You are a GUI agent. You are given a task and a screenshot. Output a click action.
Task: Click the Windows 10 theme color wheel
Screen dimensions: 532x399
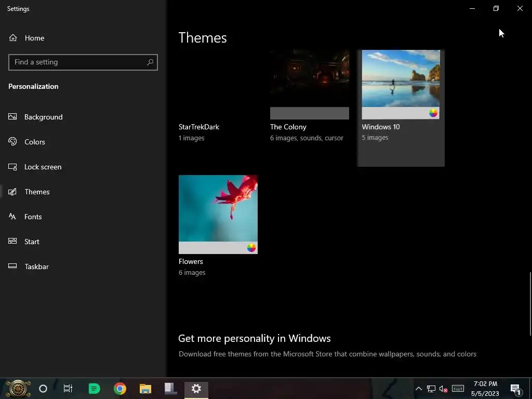point(433,113)
